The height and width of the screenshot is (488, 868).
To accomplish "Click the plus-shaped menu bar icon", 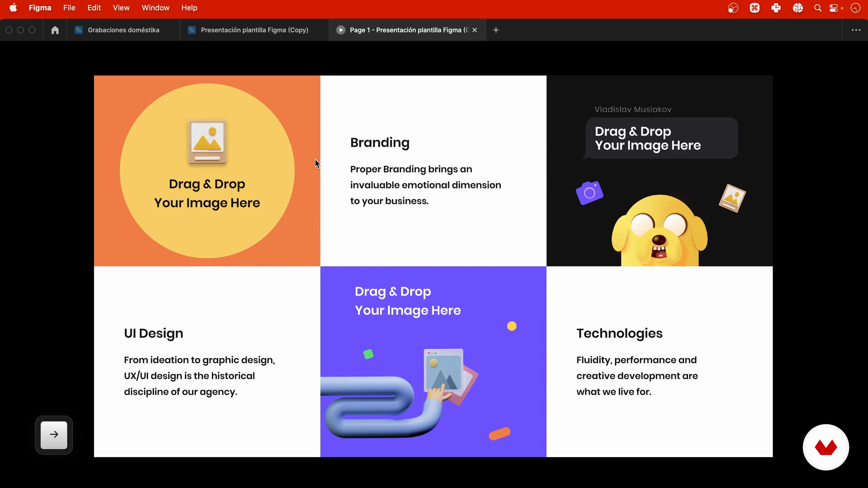I will [x=776, y=8].
